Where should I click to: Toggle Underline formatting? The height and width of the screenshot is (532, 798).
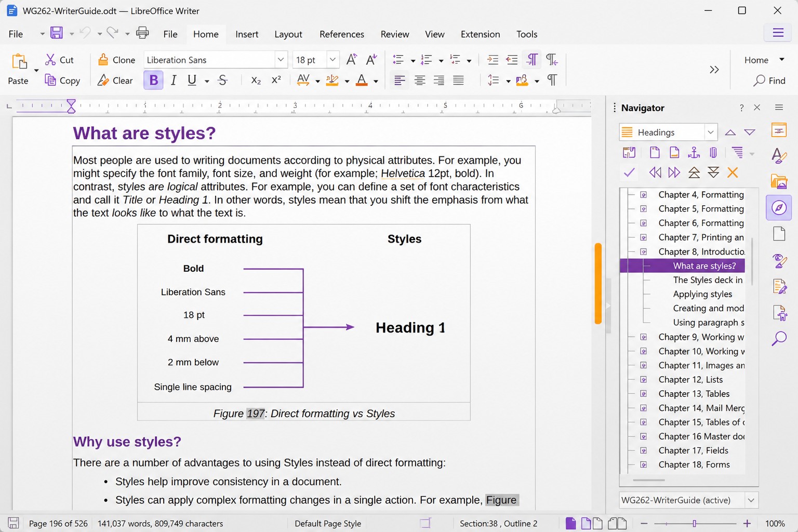[x=192, y=80]
